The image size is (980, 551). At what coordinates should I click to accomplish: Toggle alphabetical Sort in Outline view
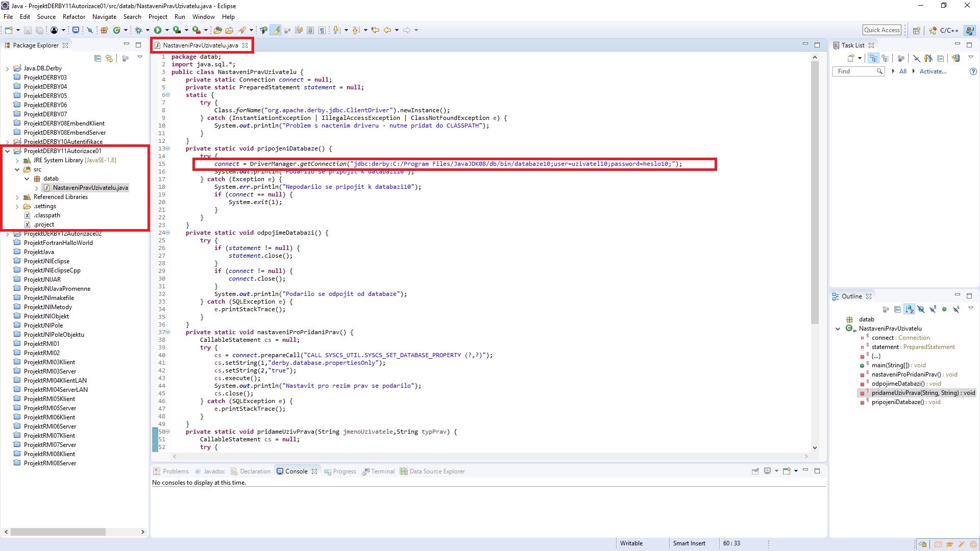(909, 309)
